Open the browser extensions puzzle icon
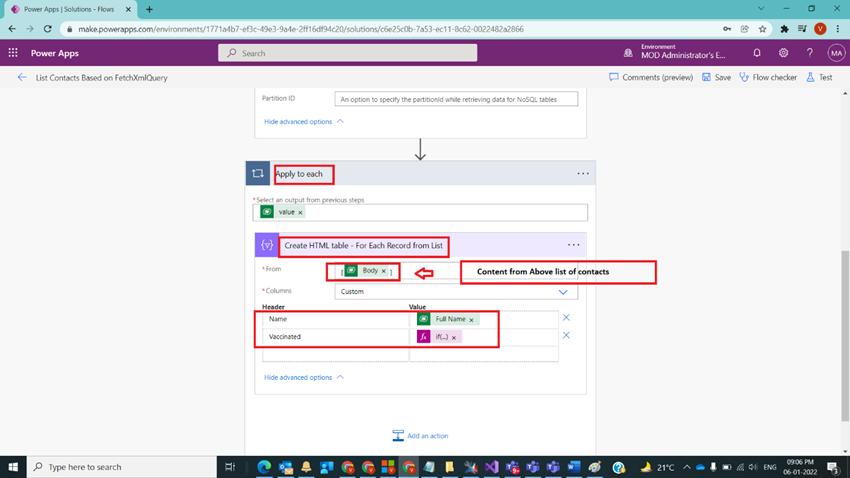Viewport: 850px width, 478px height. pyautogui.click(x=784, y=29)
